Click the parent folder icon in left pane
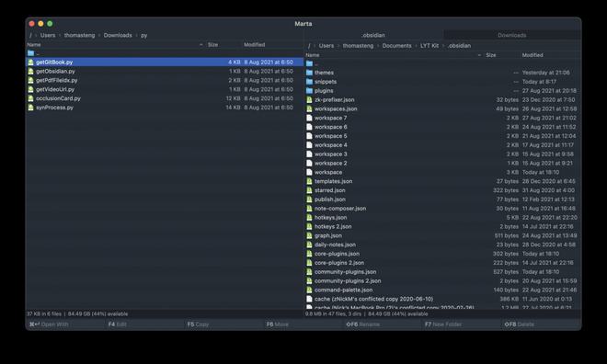 (31, 53)
